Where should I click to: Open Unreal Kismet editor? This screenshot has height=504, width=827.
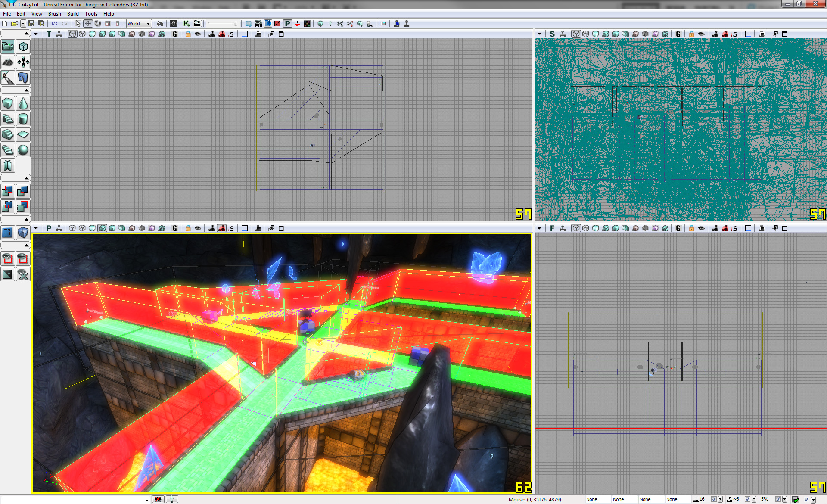pyautogui.click(x=187, y=24)
